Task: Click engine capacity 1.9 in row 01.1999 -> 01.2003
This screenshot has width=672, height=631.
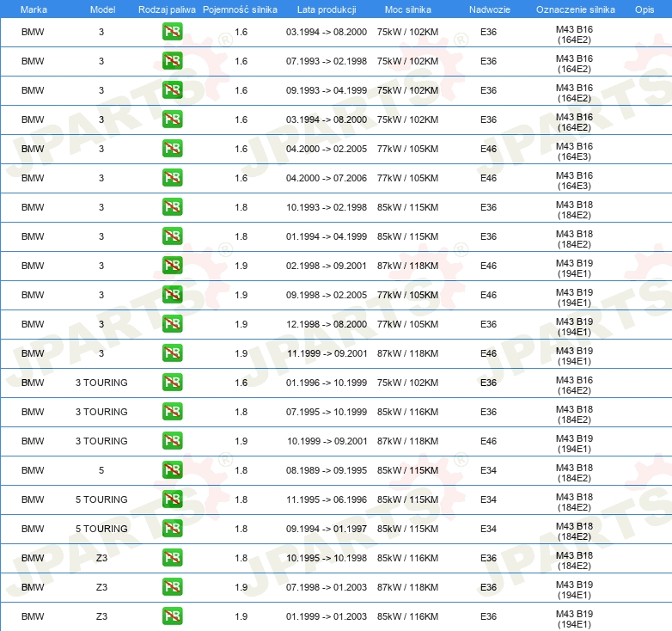Action: point(241,616)
